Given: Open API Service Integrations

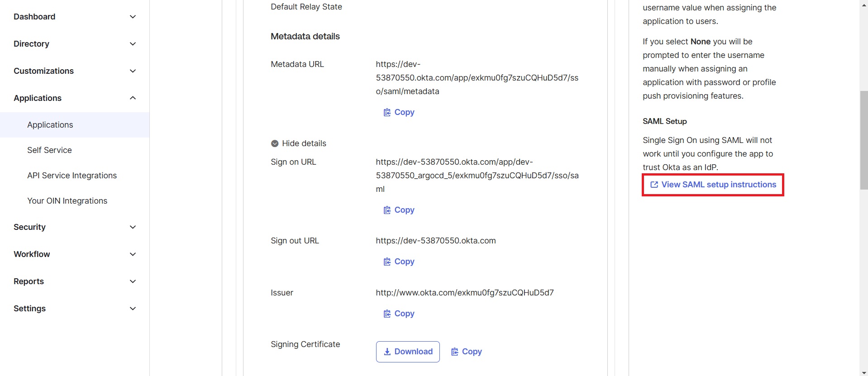Looking at the screenshot, I should tap(72, 175).
